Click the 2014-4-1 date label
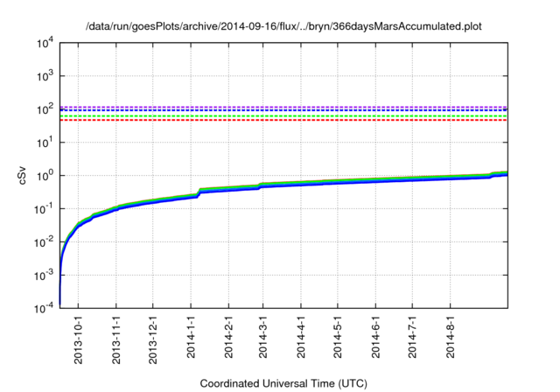Screen dimensions: 560x392 (x=301, y=337)
